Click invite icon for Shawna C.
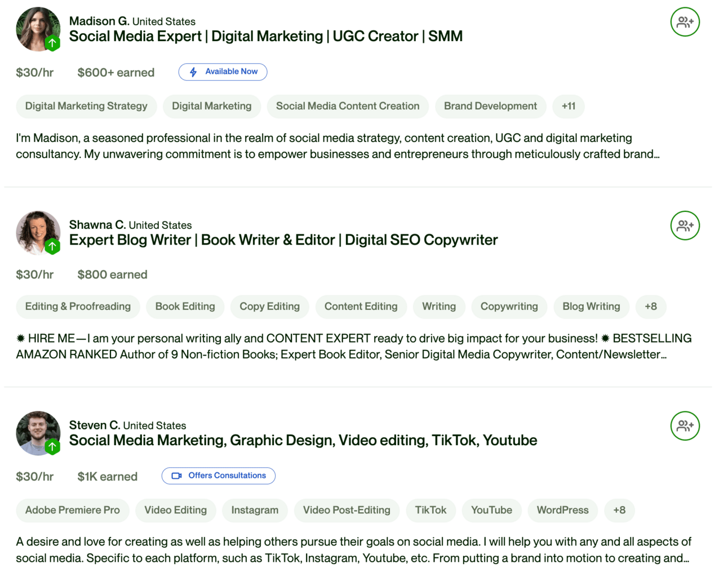728x581 pixels. click(685, 225)
